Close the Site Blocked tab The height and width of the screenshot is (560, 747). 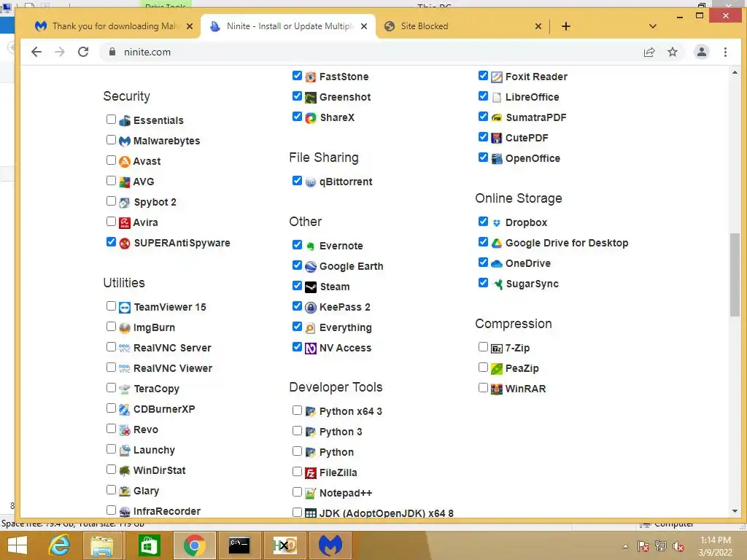point(538,26)
